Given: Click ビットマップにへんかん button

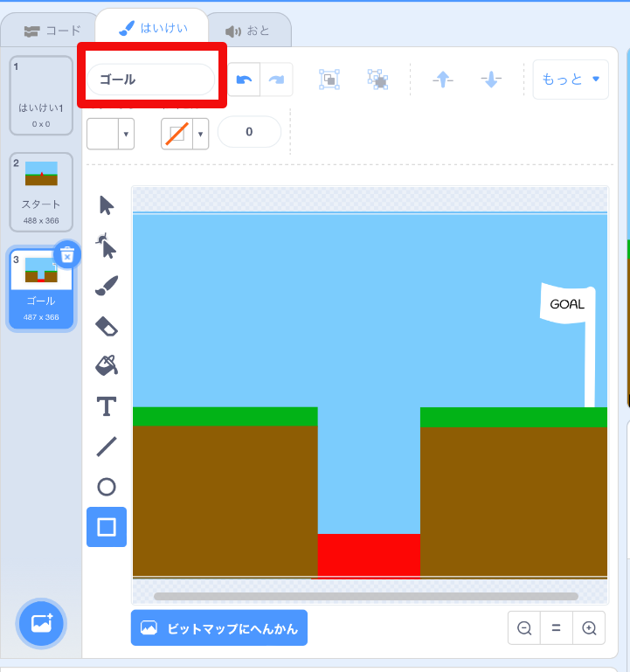Looking at the screenshot, I should pyautogui.click(x=219, y=627).
